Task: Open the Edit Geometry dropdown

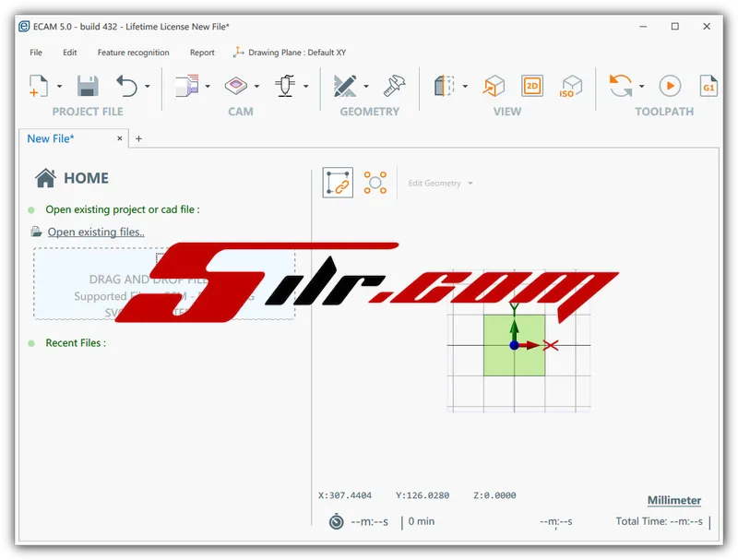Action: [x=440, y=183]
